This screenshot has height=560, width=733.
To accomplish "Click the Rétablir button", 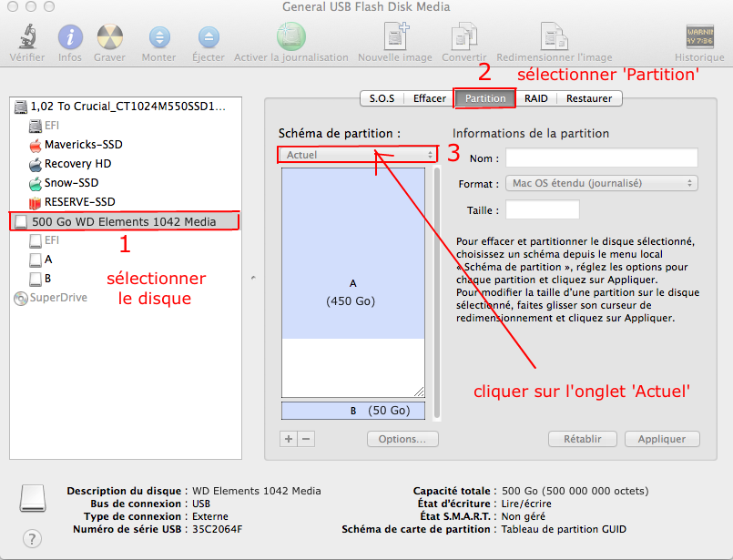I will coord(583,439).
